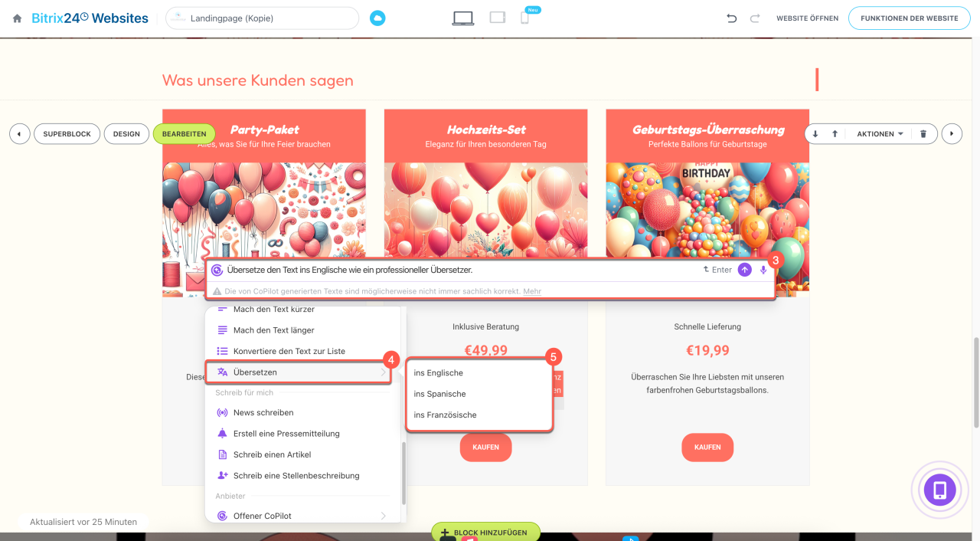
Task: Switch to mobile phone preview icon
Action: coord(524,18)
